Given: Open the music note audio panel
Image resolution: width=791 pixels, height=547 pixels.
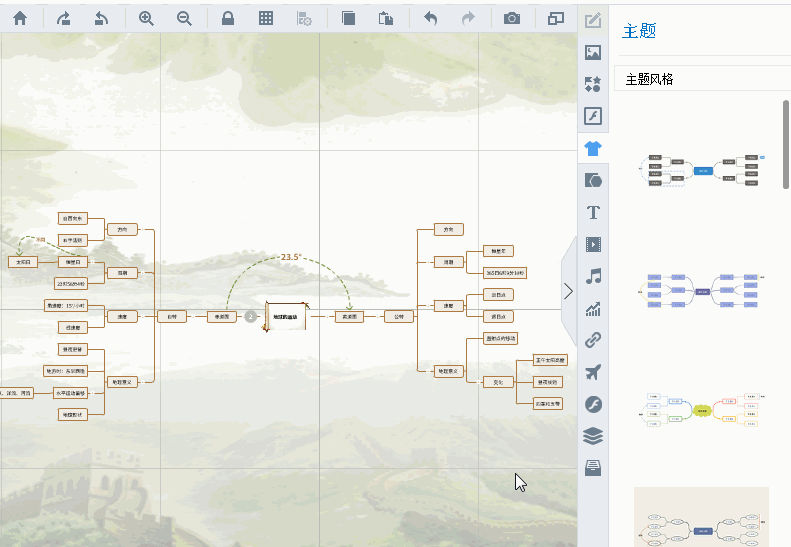Looking at the screenshot, I should click(593, 276).
